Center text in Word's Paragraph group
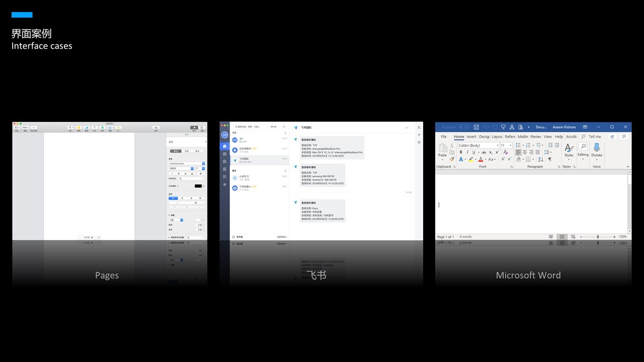This screenshot has width=644, height=362. tap(525, 152)
